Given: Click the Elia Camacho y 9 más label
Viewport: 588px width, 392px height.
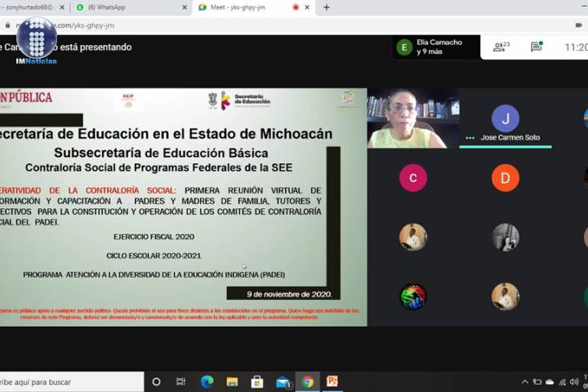Looking at the screenshot, I should [x=439, y=47].
